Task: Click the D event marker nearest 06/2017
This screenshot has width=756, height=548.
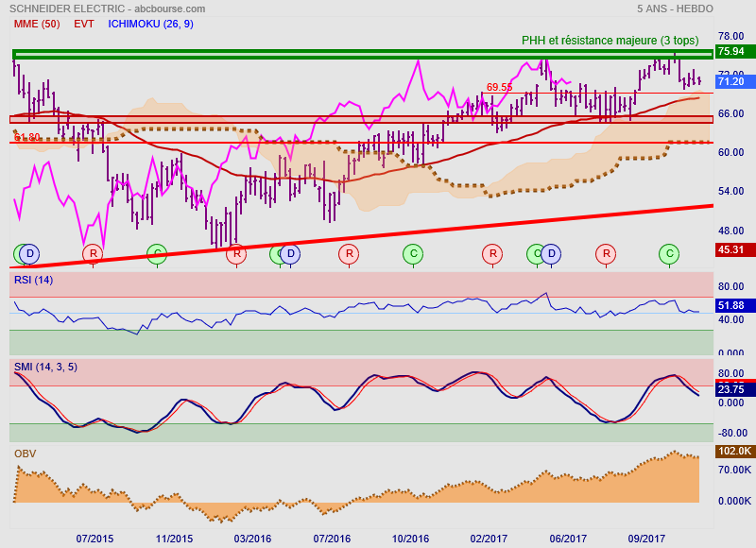Action: tap(551, 253)
